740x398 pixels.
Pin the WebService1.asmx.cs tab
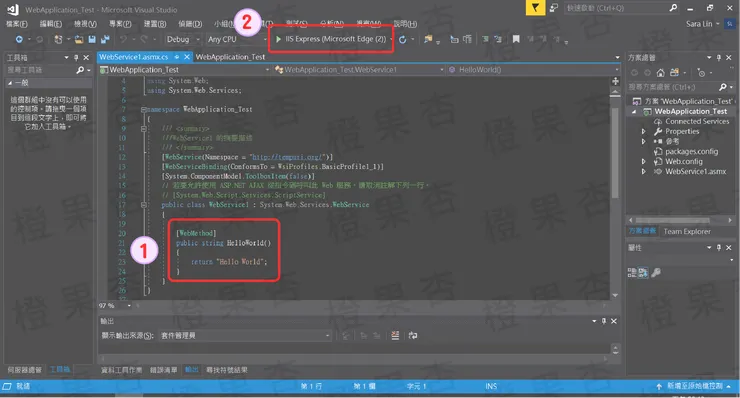pos(177,57)
